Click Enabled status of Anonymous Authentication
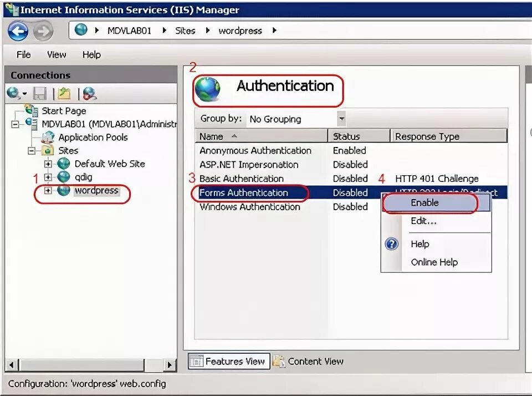 tap(350, 150)
